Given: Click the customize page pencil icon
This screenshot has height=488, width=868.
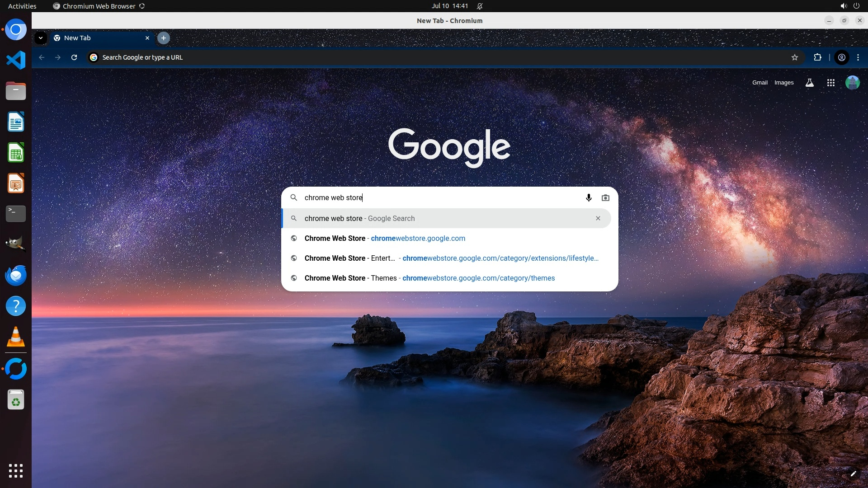Looking at the screenshot, I should tap(853, 474).
